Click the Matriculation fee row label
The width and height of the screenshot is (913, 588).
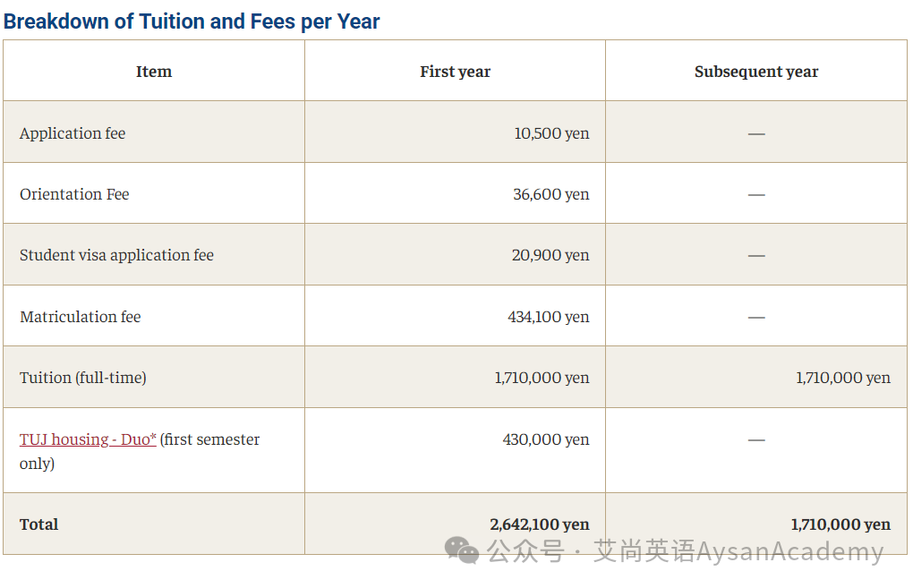pyautogui.click(x=80, y=317)
